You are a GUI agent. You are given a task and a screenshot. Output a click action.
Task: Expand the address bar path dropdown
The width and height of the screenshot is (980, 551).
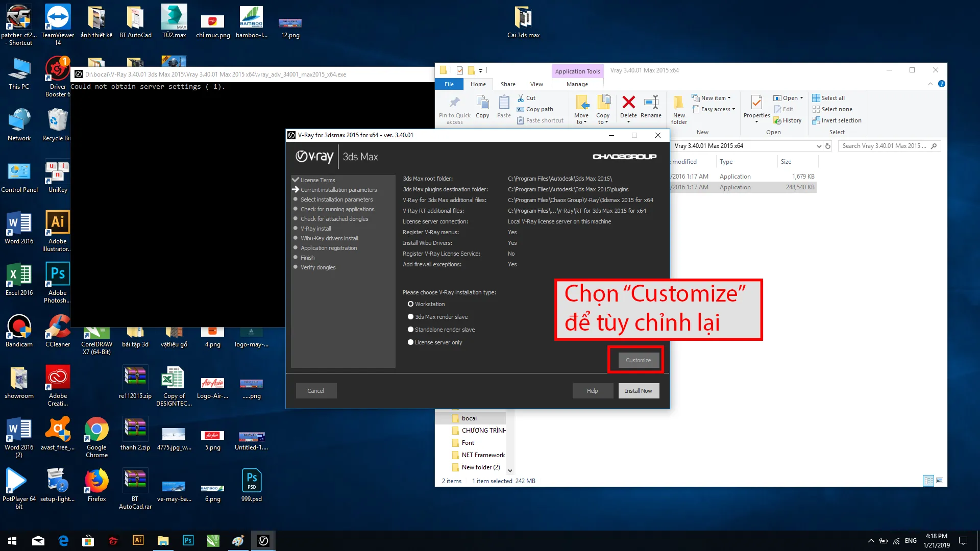click(819, 146)
